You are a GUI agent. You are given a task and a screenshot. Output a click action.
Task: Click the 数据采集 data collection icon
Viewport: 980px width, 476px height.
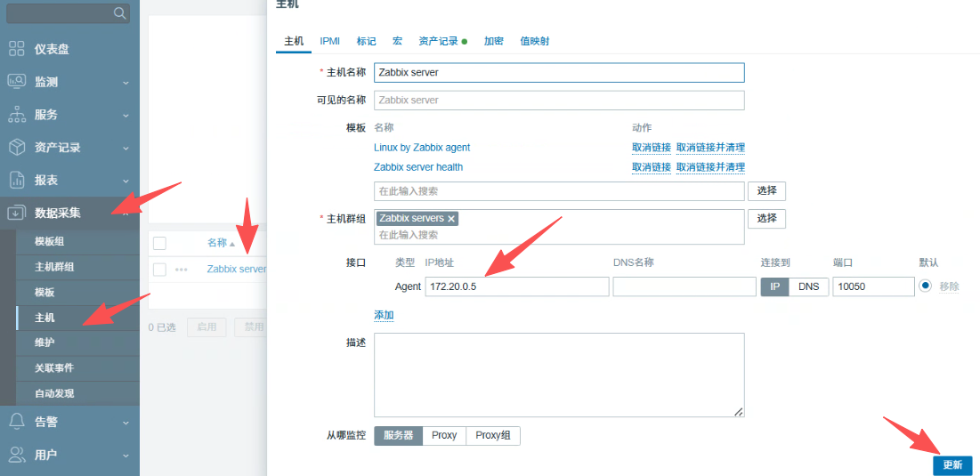16,213
